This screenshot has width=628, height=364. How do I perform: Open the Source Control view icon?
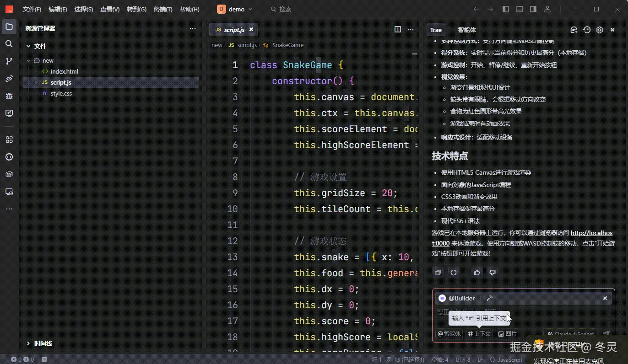[9, 61]
